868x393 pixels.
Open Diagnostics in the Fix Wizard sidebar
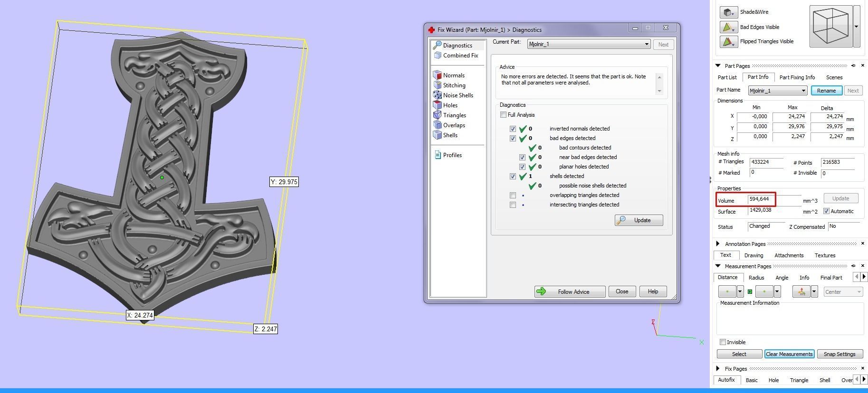[457, 46]
